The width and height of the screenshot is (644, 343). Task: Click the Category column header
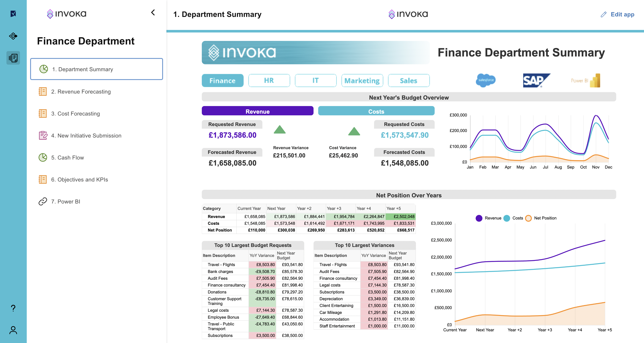[219, 208]
